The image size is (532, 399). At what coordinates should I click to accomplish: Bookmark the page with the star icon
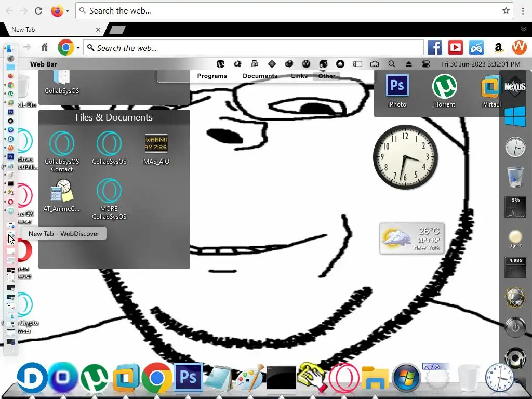tap(506, 11)
